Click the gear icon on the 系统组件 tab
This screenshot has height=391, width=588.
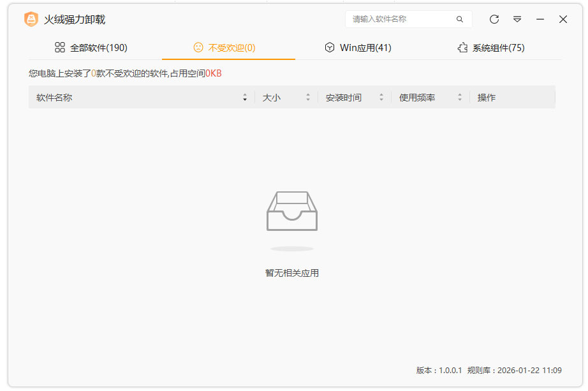[x=462, y=47]
